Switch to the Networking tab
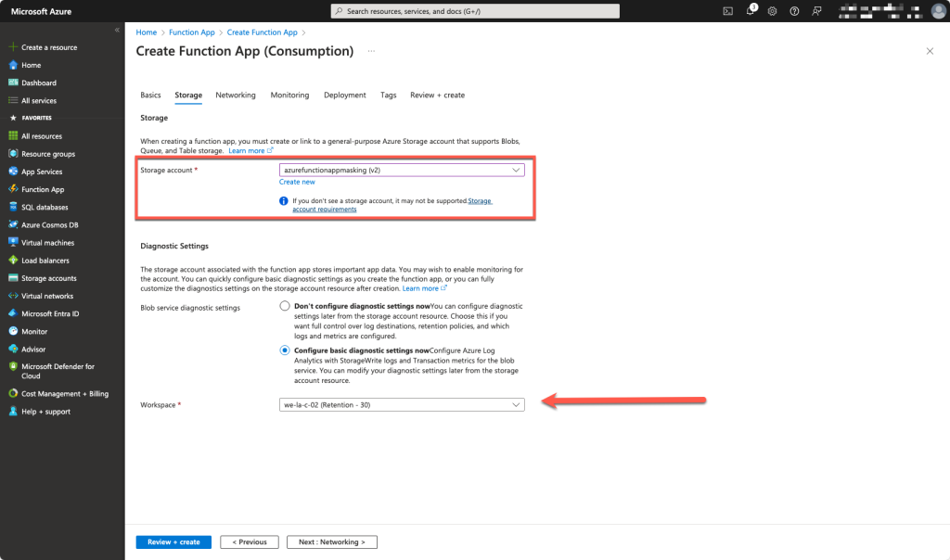 (x=236, y=95)
